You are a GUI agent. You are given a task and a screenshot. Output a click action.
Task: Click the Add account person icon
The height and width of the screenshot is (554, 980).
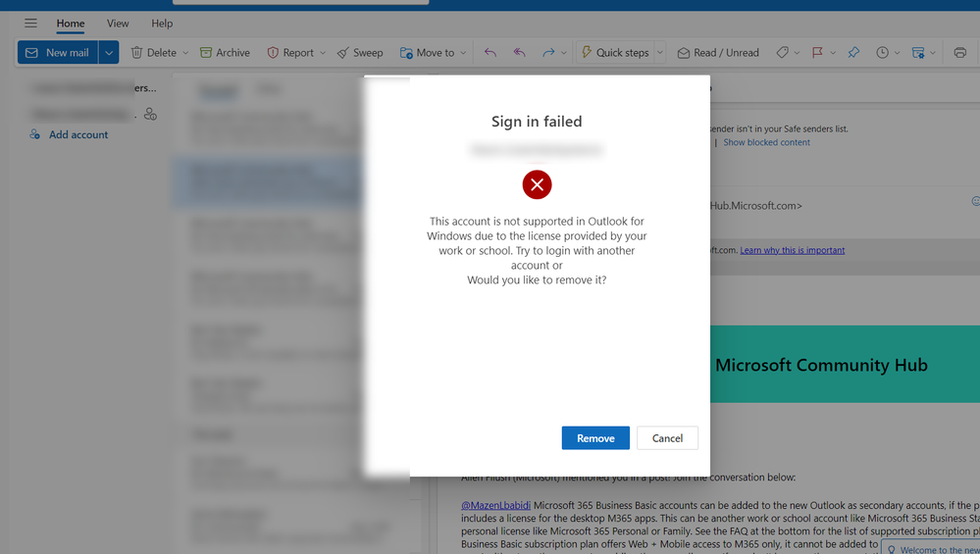[x=35, y=134]
